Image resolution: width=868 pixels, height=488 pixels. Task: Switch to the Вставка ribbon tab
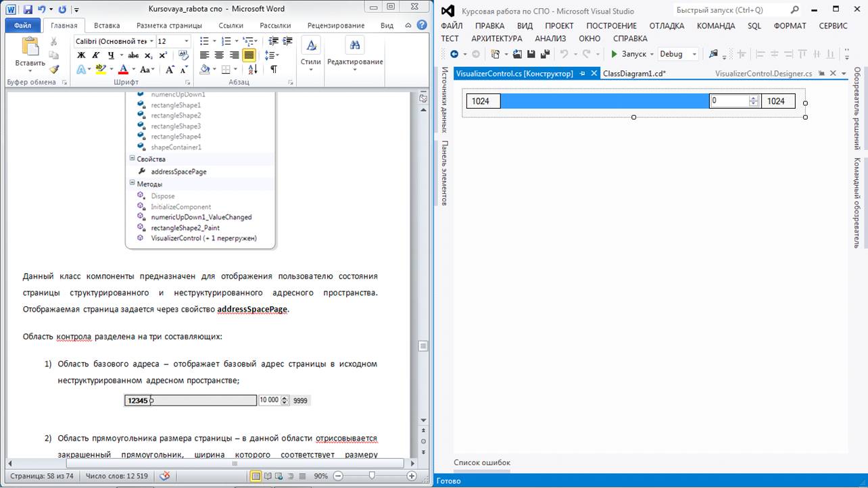[x=107, y=26]
